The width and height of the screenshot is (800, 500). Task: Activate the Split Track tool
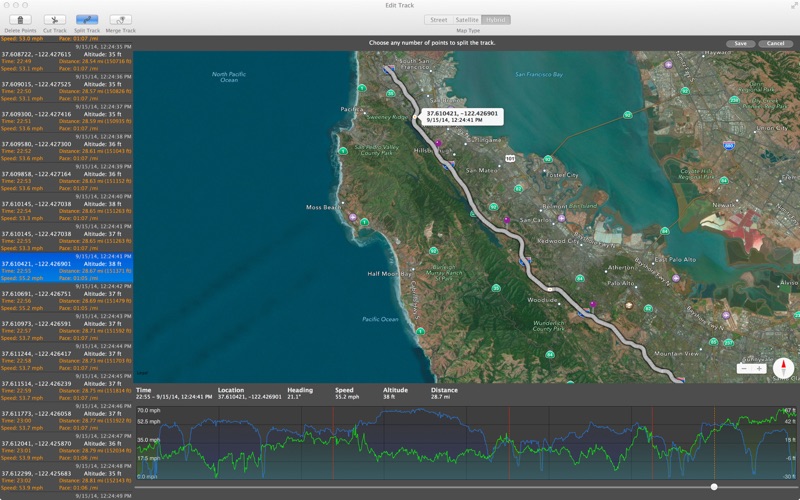click(87, 20)
